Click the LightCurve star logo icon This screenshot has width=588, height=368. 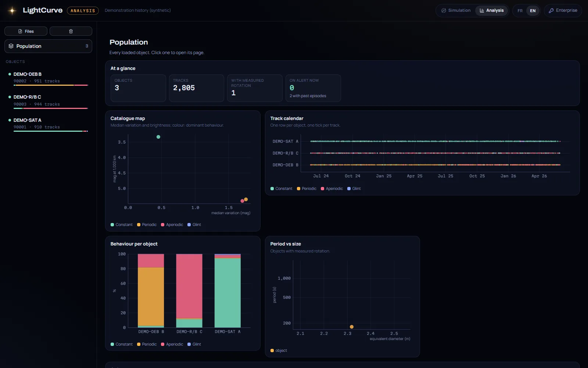(x=12, y=11)
